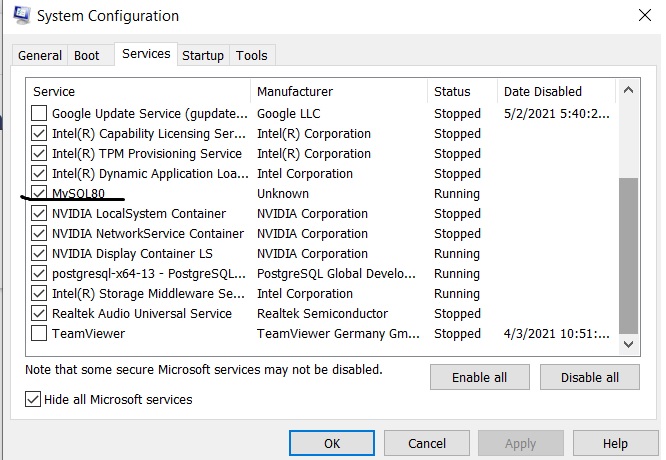Switch to the Boot tab

pos(87,55)
